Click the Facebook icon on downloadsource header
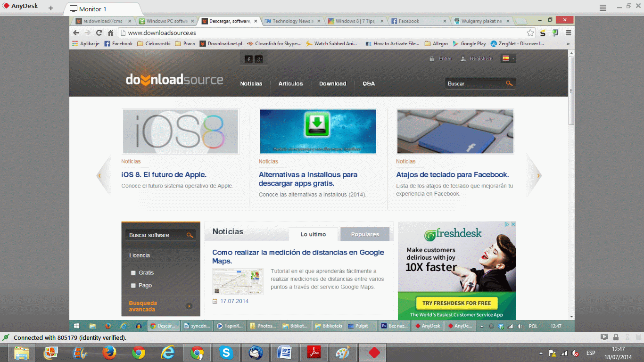This screenshot has height=362, width=644. (x=249, y=59)
